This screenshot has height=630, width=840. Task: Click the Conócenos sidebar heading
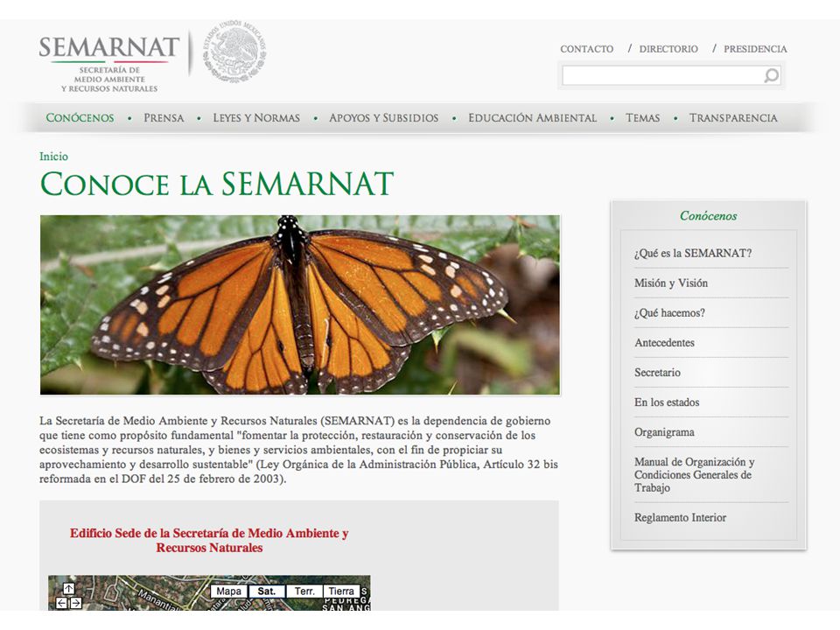pos(708,216)
